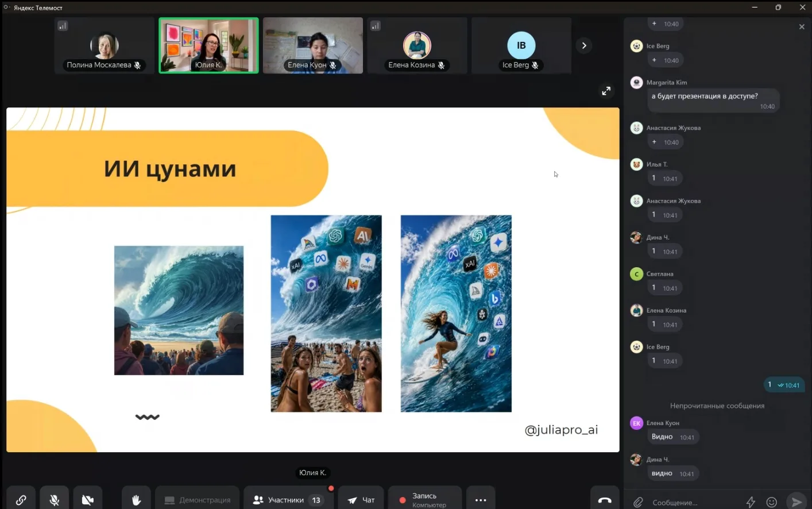
Task: Attach a file with paperclip icon
Action: tap(638, 502)
